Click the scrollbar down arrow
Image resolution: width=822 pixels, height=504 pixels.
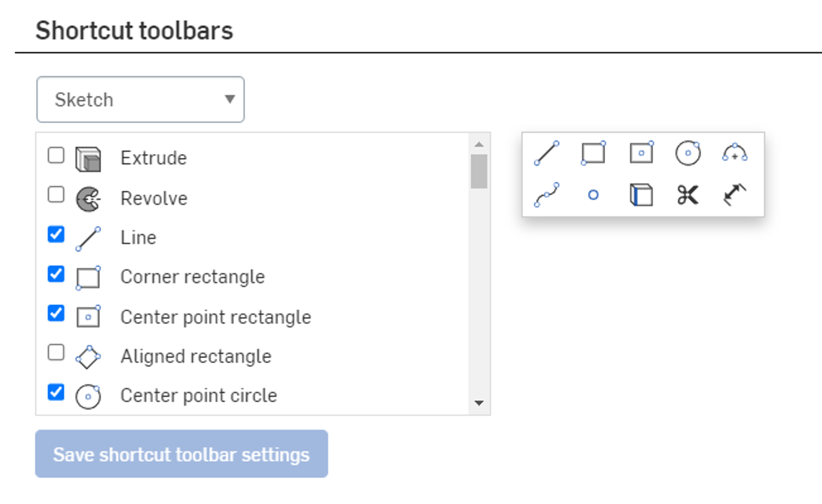coord(479,402)
